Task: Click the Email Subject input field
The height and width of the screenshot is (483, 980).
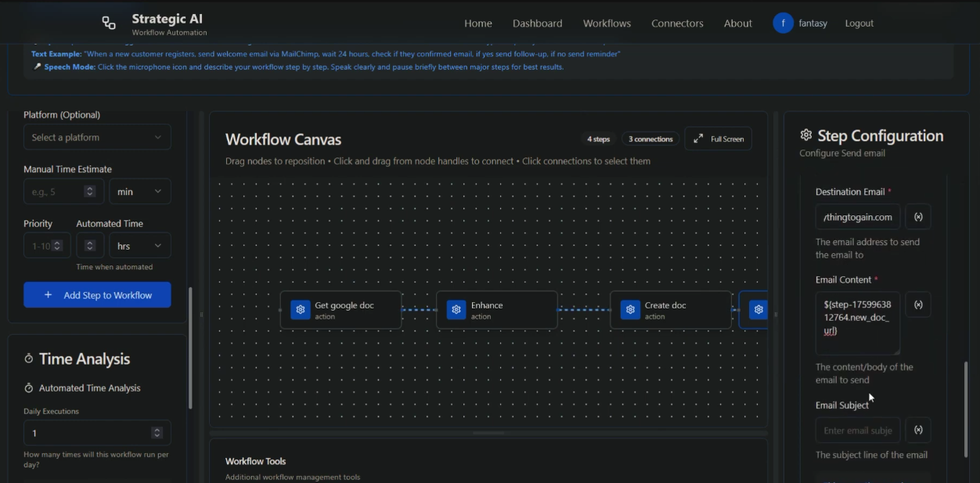Action: coord(858,430)
